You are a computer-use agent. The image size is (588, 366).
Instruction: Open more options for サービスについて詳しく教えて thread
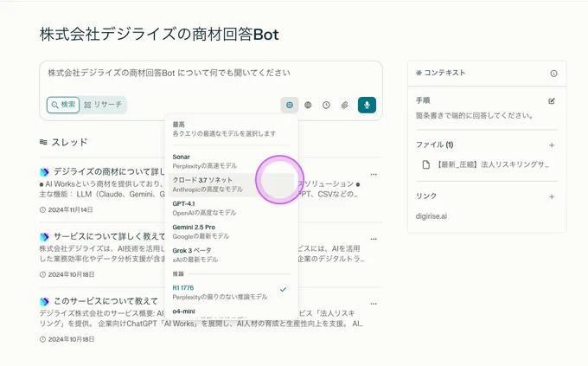[374, 239]
